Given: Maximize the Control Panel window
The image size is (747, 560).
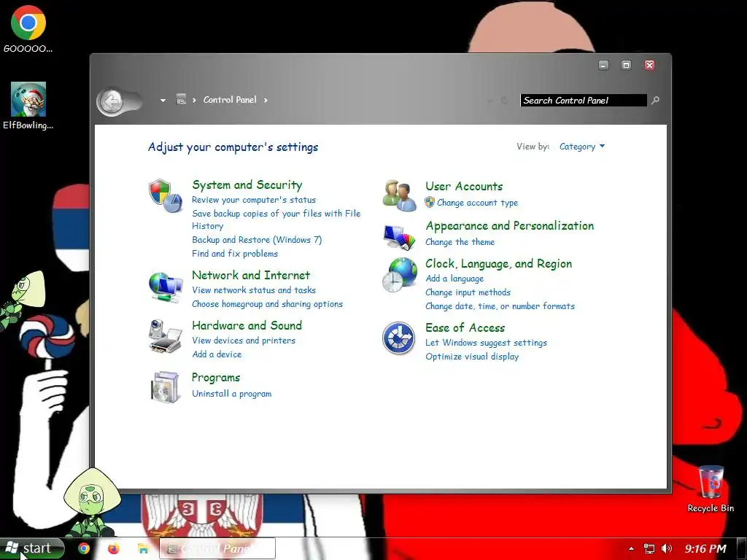Looking at the screenshot, I should 627,65.
